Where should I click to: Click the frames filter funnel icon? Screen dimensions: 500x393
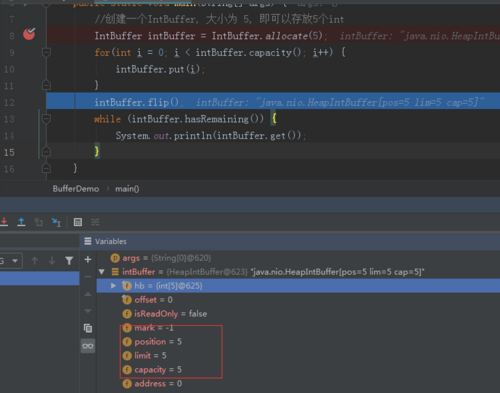click(x=69, y=261)
